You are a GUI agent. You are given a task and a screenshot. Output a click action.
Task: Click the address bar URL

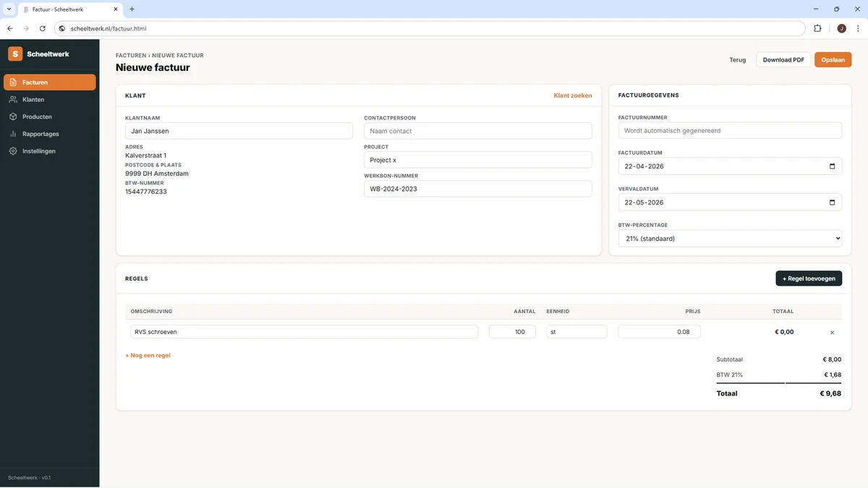tap(109, 28)
